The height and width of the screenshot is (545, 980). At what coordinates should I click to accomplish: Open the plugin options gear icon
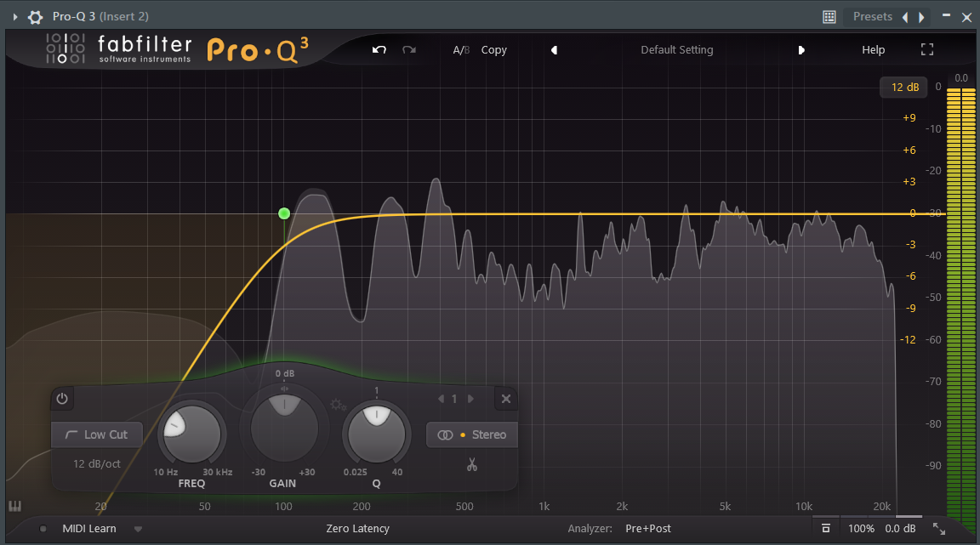(x=36, y=17)
